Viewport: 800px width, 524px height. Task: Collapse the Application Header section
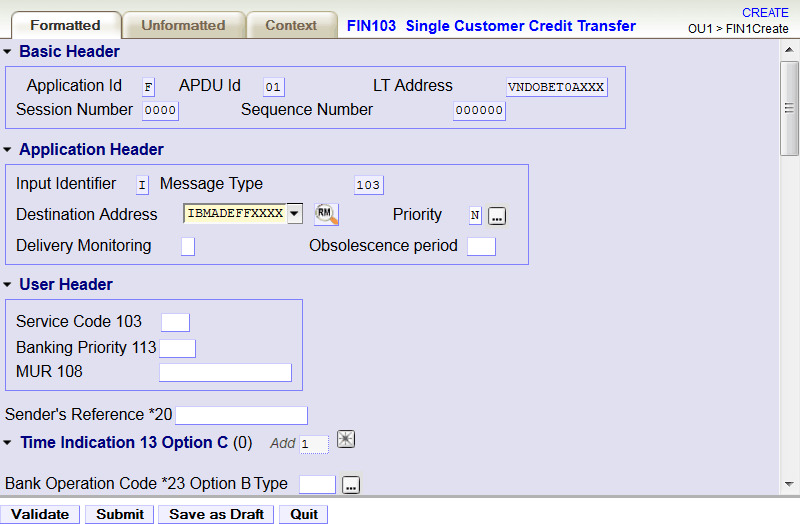pyautogui.click(x=7, y=149)
